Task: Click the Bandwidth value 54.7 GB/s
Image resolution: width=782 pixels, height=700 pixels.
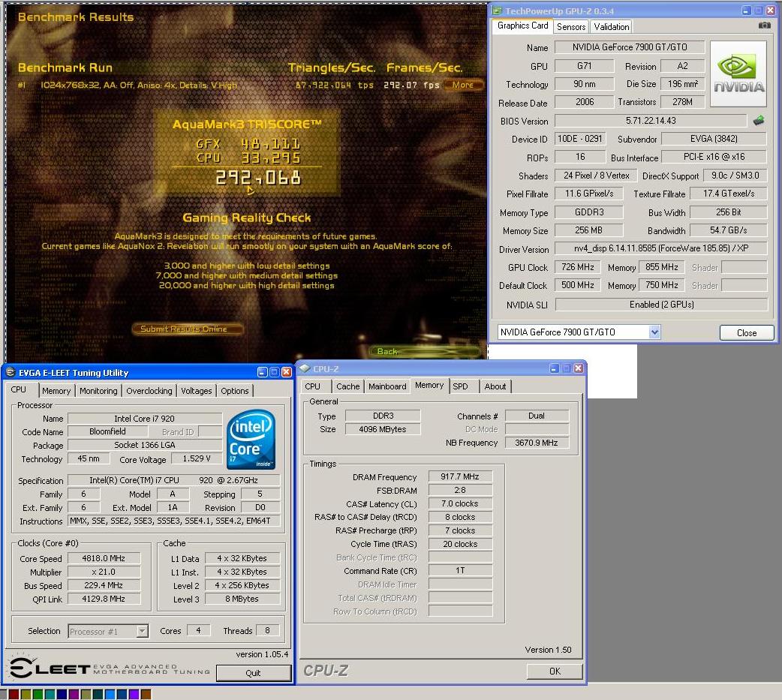Action: (x=728, y=230)
